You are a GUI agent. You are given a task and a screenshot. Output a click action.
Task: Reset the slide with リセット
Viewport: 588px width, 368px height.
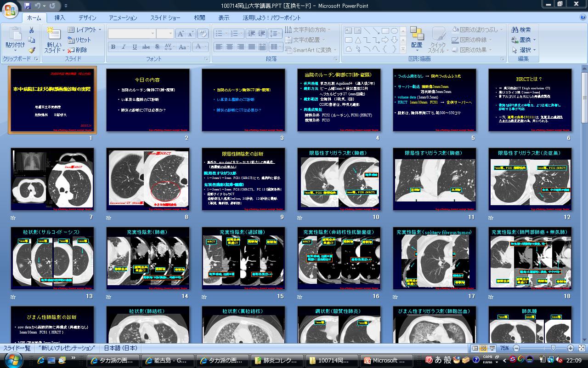coord(79,40)
